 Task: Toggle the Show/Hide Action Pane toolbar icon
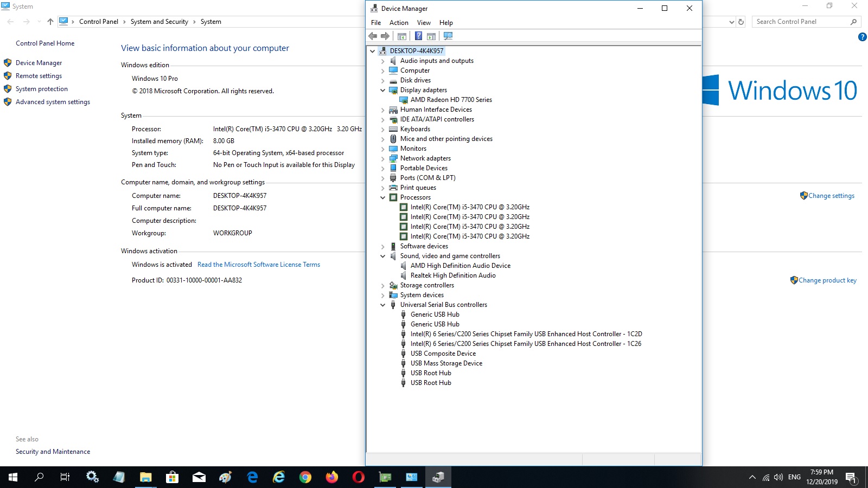pyautogui.click(x=431, y=36)
